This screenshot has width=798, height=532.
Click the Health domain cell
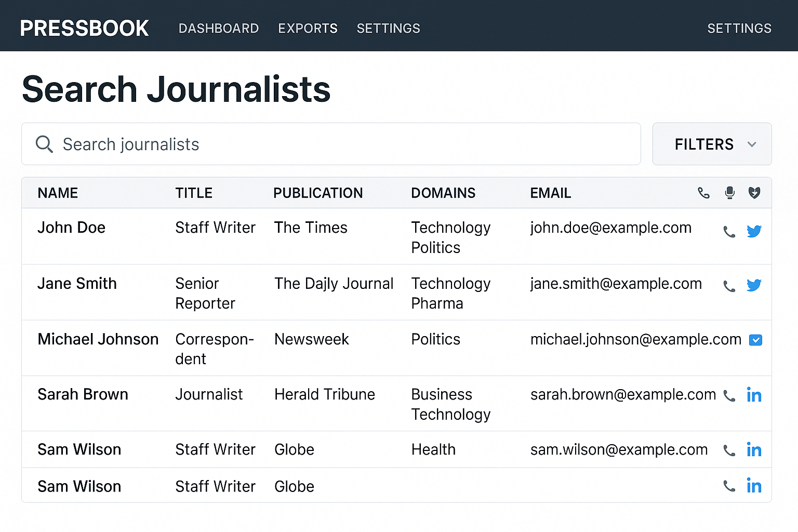point(433,449)
